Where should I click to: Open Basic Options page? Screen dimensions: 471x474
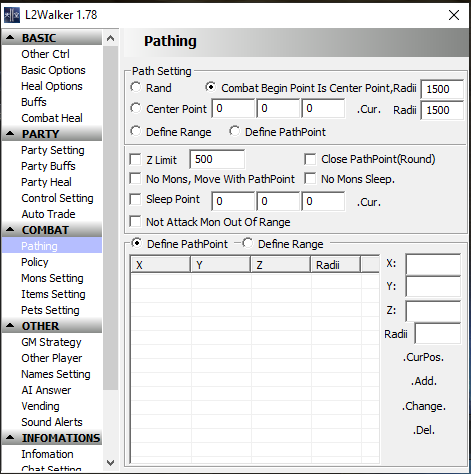pyautogui.click(x=53, y=70)
